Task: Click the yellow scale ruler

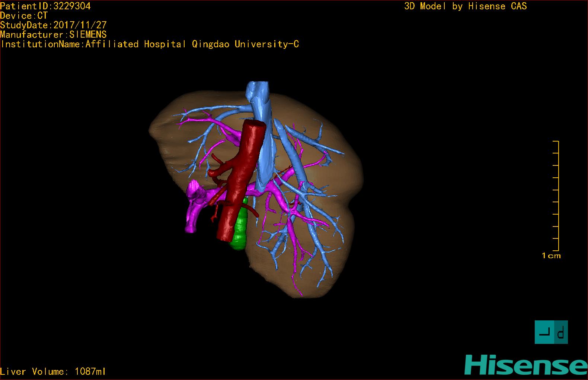Action: pos(556,196)
